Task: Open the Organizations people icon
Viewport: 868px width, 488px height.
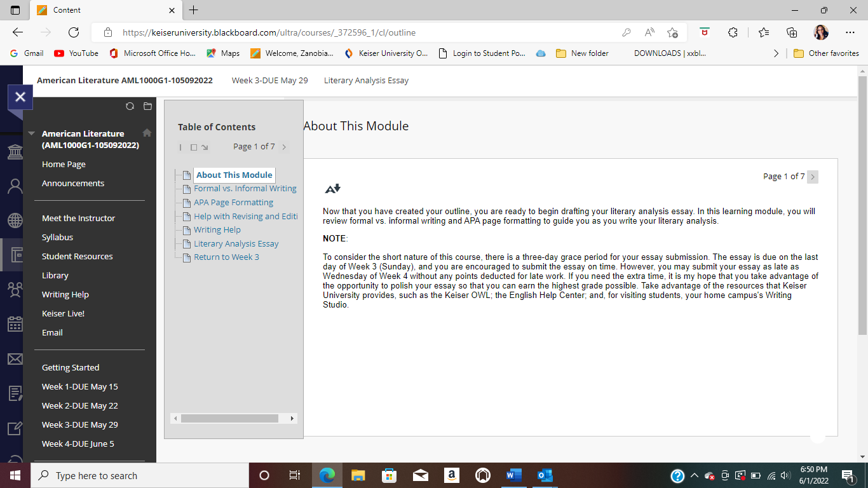Action: [14, 290]
